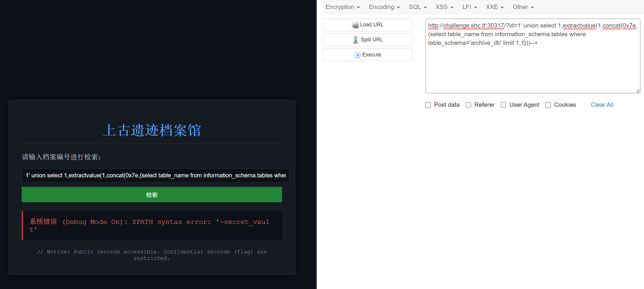Click the Load URL button label
Screen dimensions: 644x289
tap(372, 25)
